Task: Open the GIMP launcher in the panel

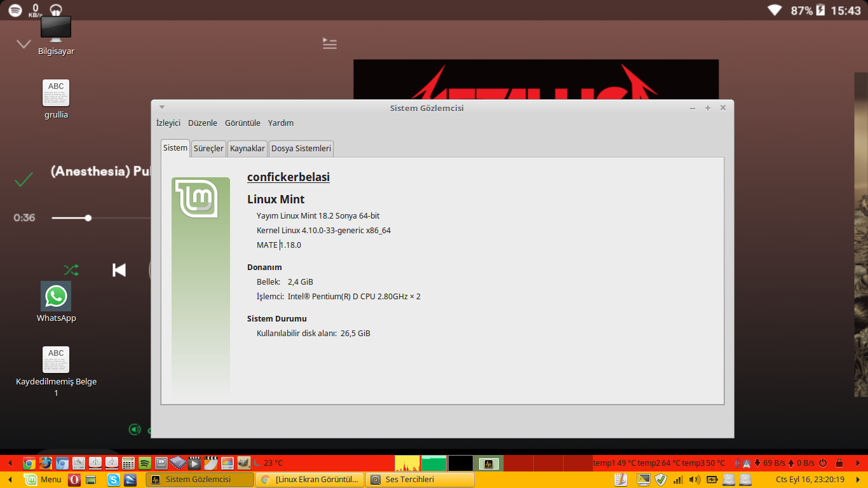Action: (x=243, y=463)
